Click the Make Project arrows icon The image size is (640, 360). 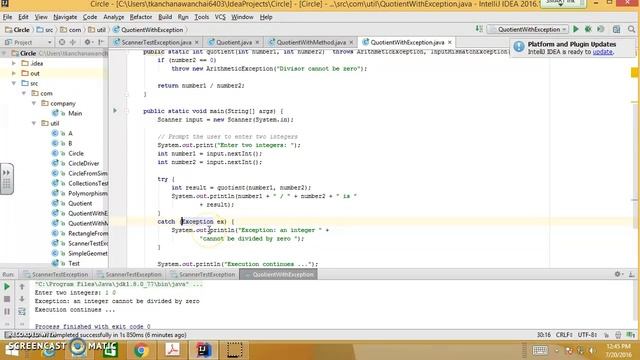pyautogui.click(x=479, y=29)
